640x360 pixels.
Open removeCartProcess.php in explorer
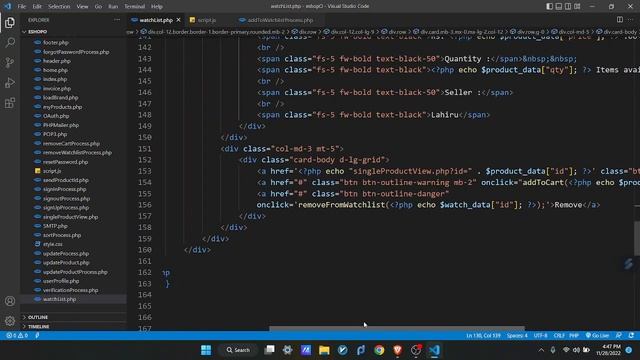(x=71, y=144)
